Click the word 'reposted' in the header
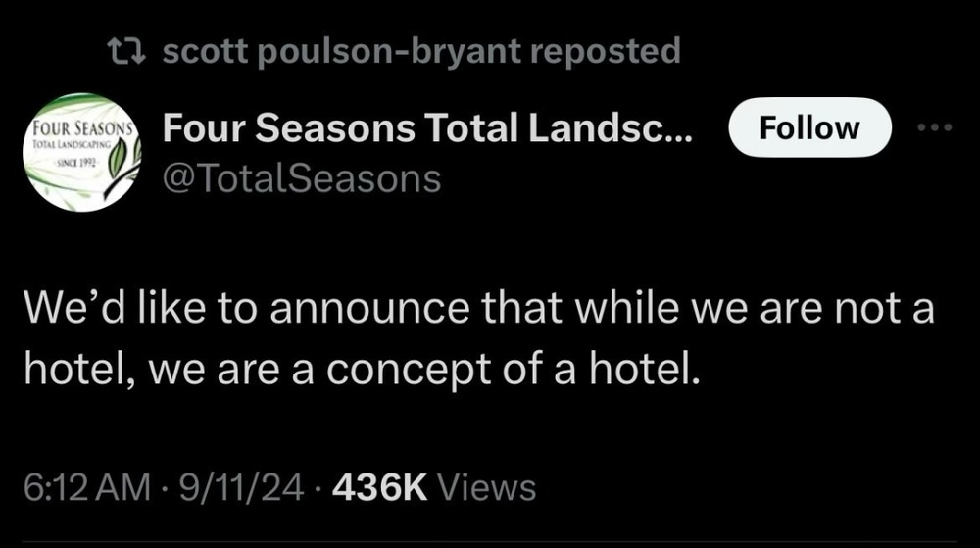The height and width of the screenshot is (548, 980). pyautogui.click(x=605, y=51)
